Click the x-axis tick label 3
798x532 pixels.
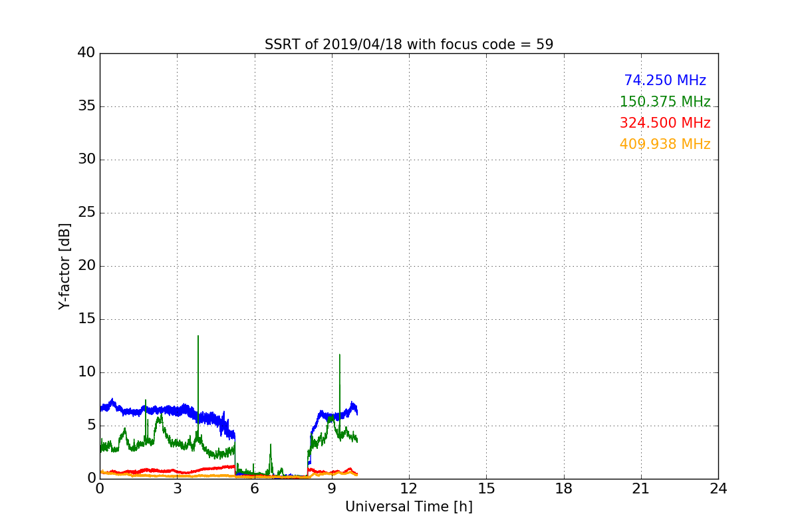point(177,489)
